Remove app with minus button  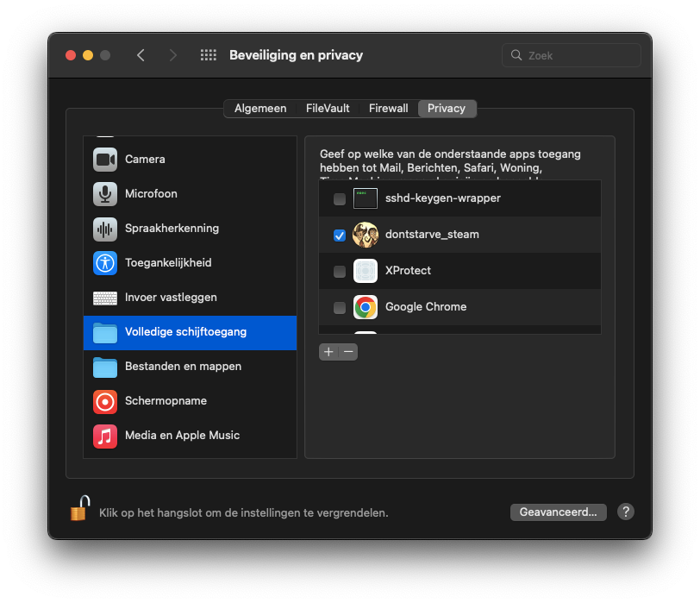click(x=348, y=352)
